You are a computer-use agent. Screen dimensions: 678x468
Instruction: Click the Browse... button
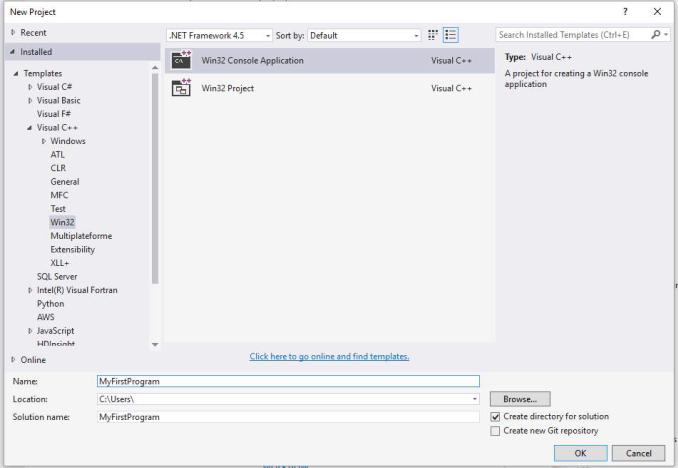click(520, 399)
